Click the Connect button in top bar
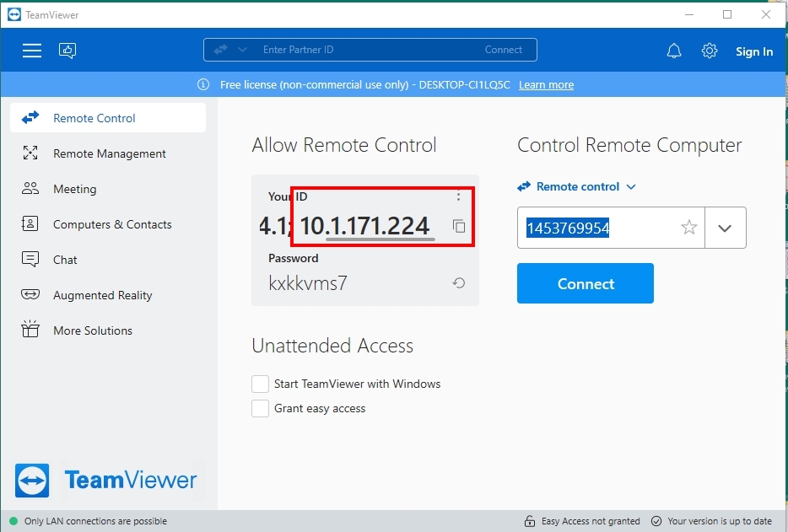The image size is (788, 532). (x=503, y=50)
